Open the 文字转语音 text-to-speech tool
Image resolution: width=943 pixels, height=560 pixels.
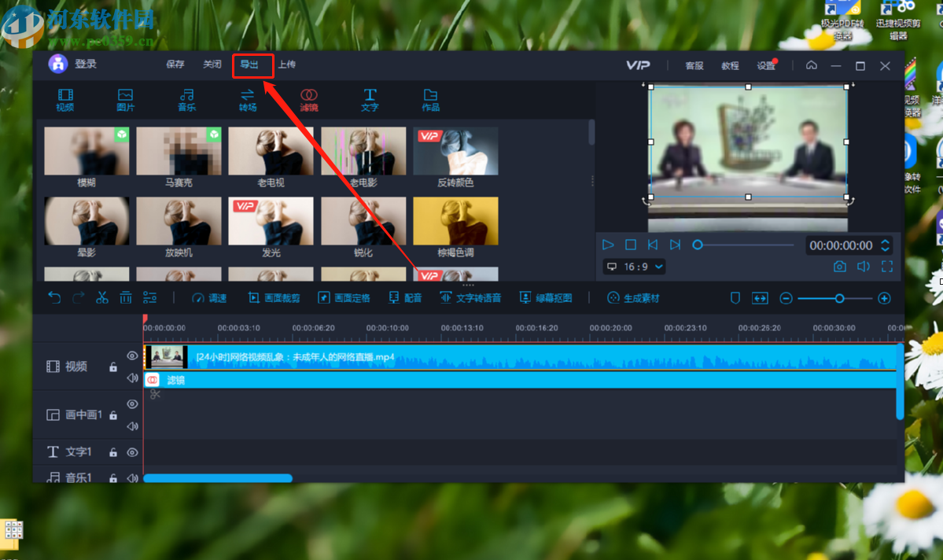pos(470,298)
